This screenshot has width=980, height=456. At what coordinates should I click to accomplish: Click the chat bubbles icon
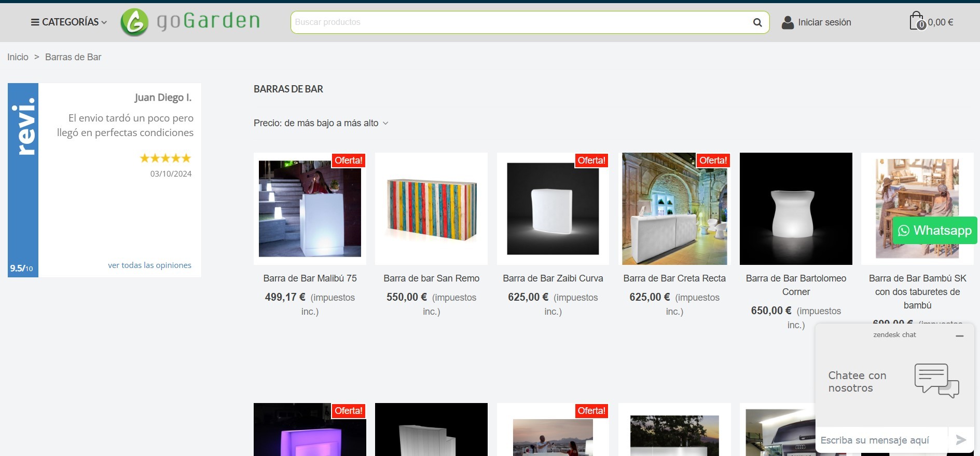[936, 381]
